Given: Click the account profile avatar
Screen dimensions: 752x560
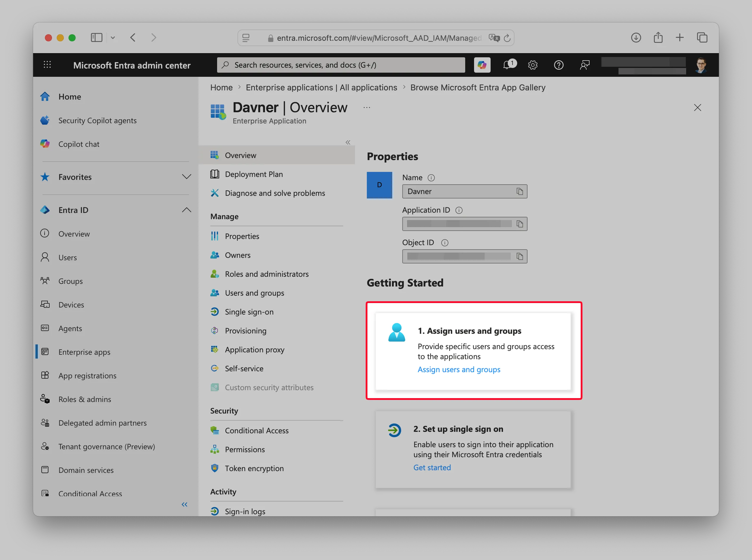Looking at the screenshot, I should coord(701,65).
